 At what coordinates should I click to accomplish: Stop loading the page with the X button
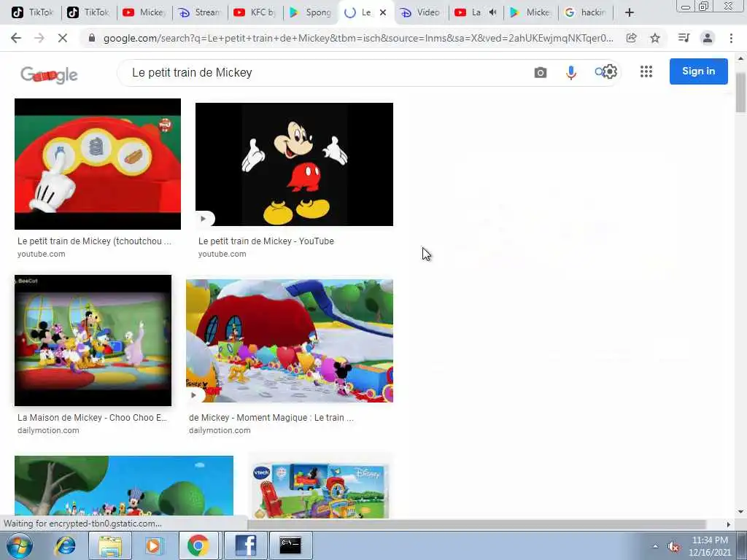pos(63,38)
